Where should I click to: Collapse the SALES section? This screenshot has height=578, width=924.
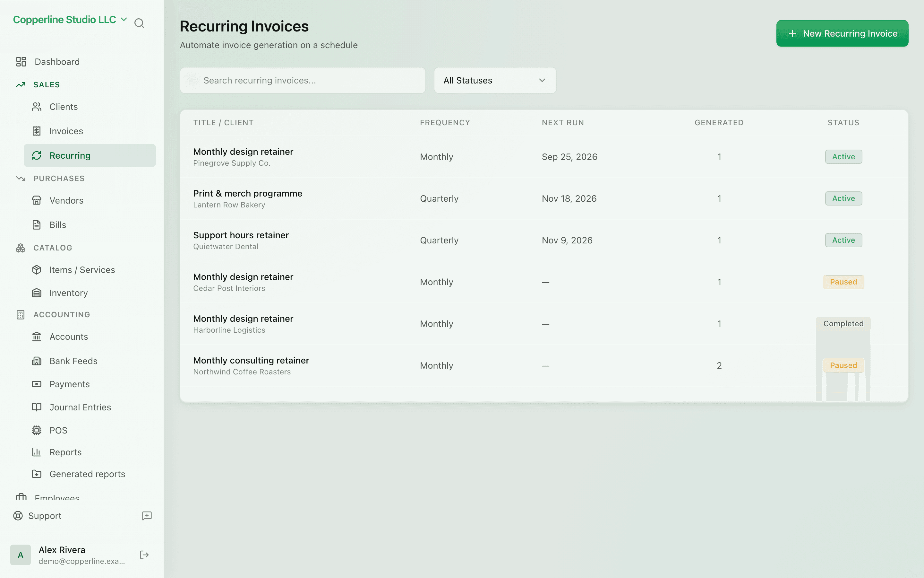tap(46, 84)
